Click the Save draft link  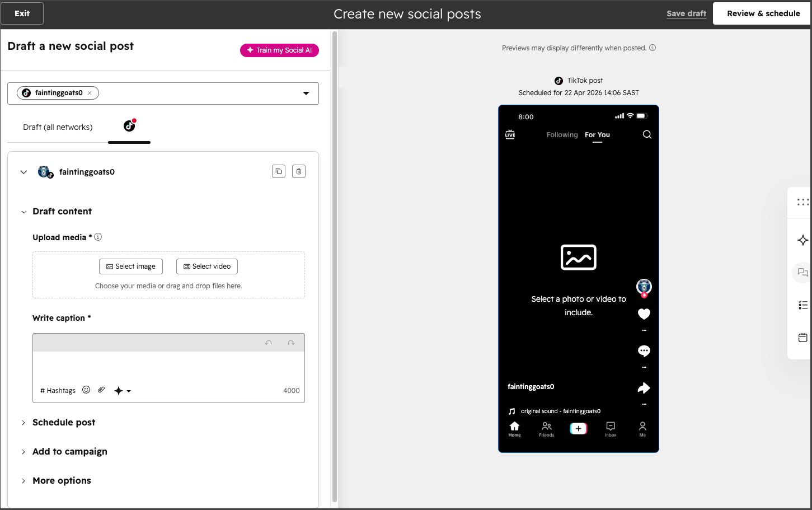(686, 13)
